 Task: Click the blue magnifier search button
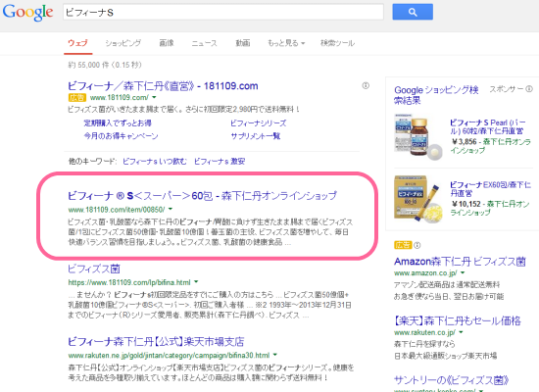(413, 12)
